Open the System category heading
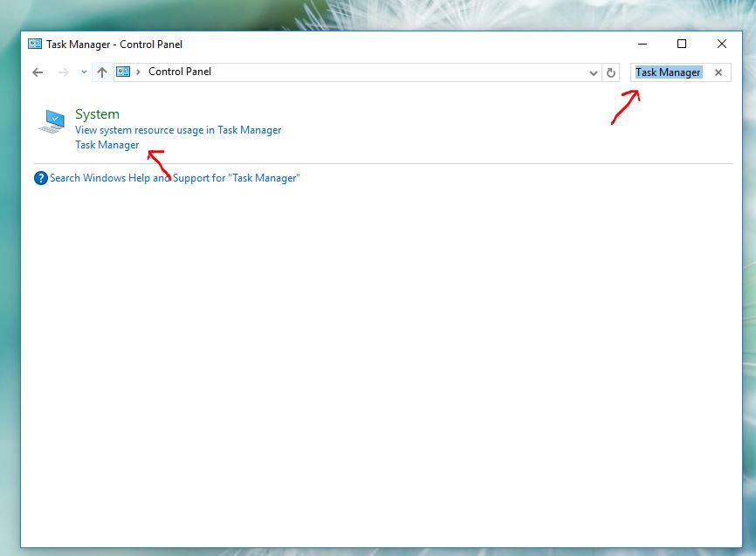 point(96,113)
